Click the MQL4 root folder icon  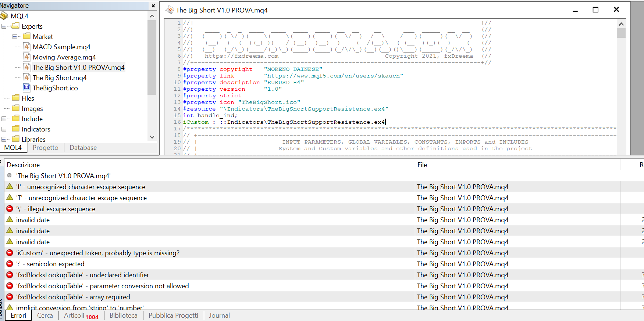4,16
